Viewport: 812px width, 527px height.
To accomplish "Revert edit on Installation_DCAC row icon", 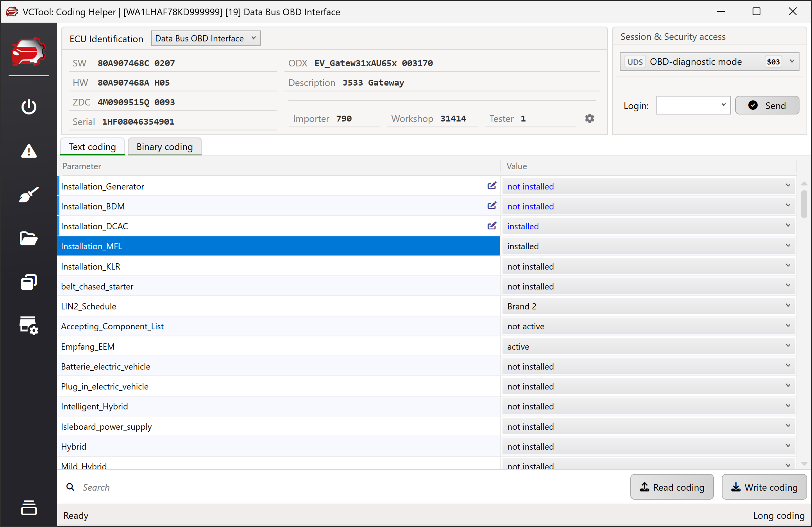I will point(492,226).
